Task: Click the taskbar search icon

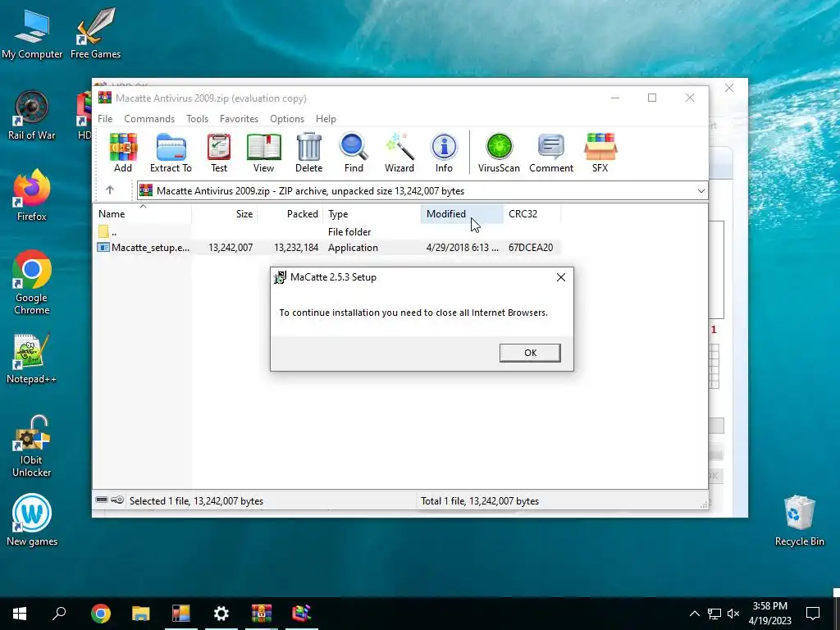Action: [59, 614]
